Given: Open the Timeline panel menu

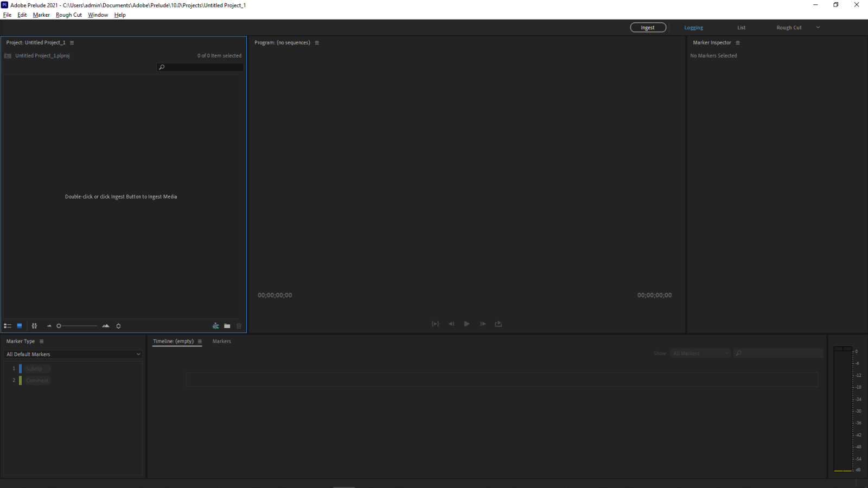Looking at the screenshot, I should (200, 342).
